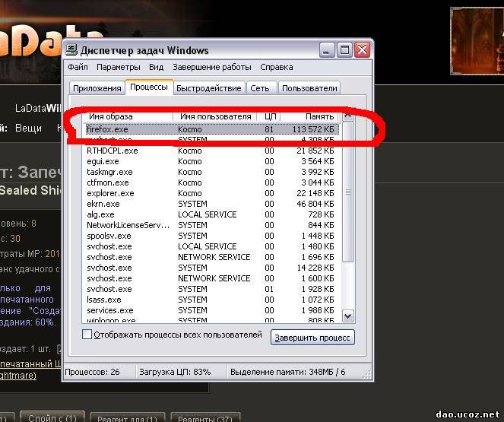Click the process list scroll down arrow
The image size is (504, 422).
pyautogui.click(x=348, y=316)
